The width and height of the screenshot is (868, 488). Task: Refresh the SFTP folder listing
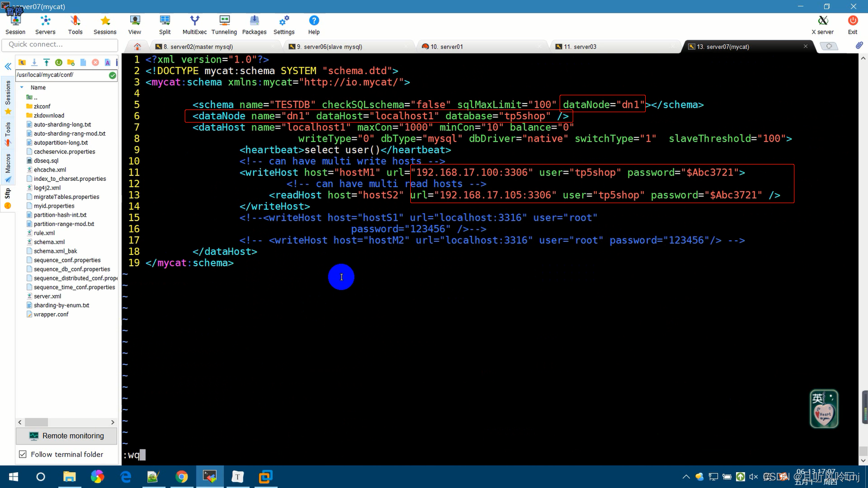59,63
